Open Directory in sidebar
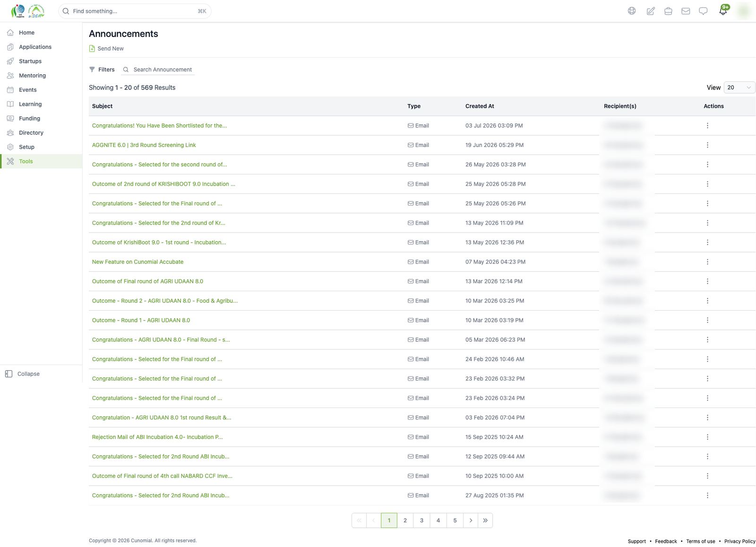 (41, 133)
